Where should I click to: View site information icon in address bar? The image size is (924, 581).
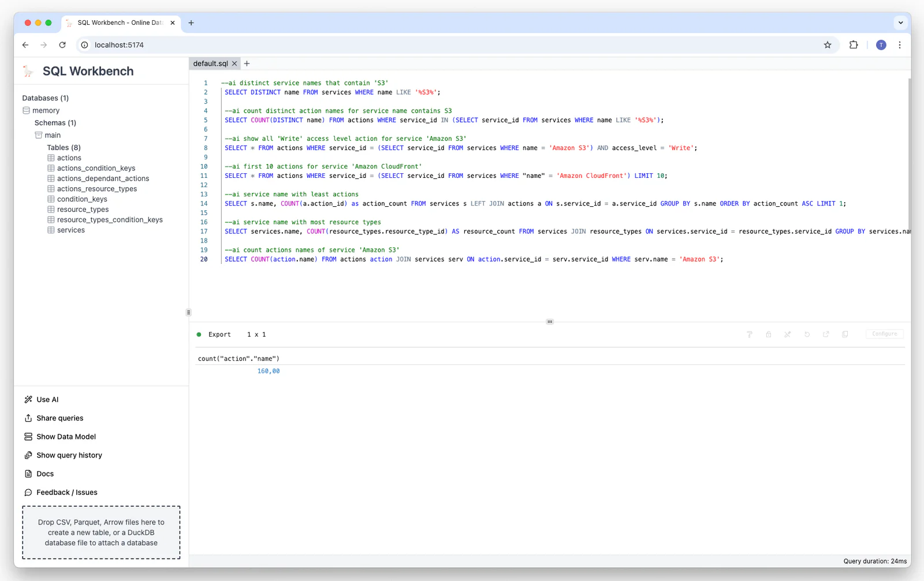coord(84,45)
